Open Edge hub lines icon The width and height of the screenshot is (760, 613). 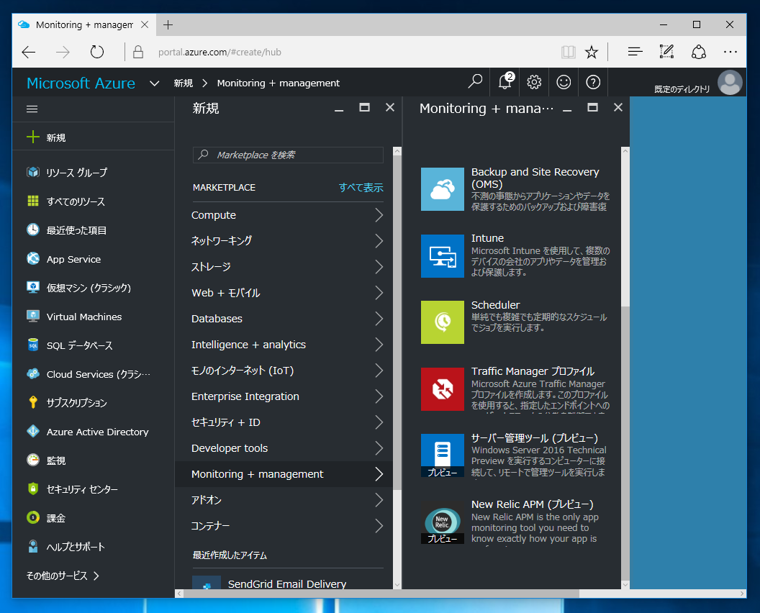tap(634, 51)
